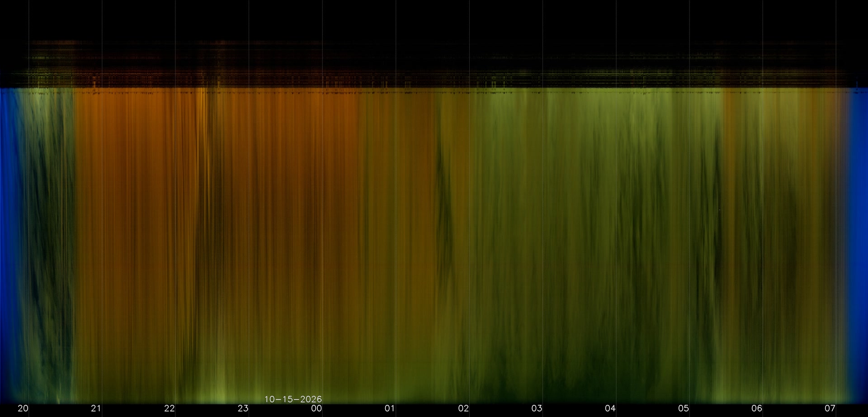Select the 23 hour tick label
Image resolution: width=868 pixels, height=417 pixels.
pyautogui.click(x=243, y=408)
